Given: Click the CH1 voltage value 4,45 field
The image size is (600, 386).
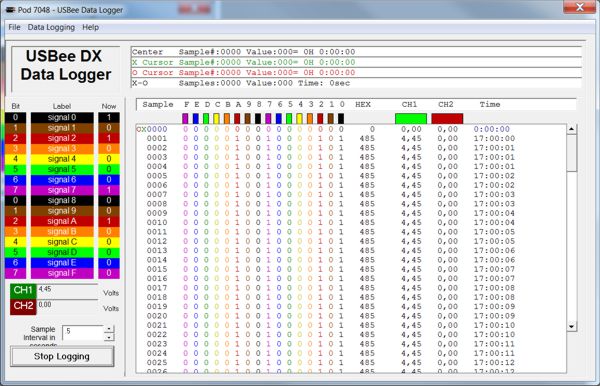Looking at the screenshot, I should pos(67,292).
